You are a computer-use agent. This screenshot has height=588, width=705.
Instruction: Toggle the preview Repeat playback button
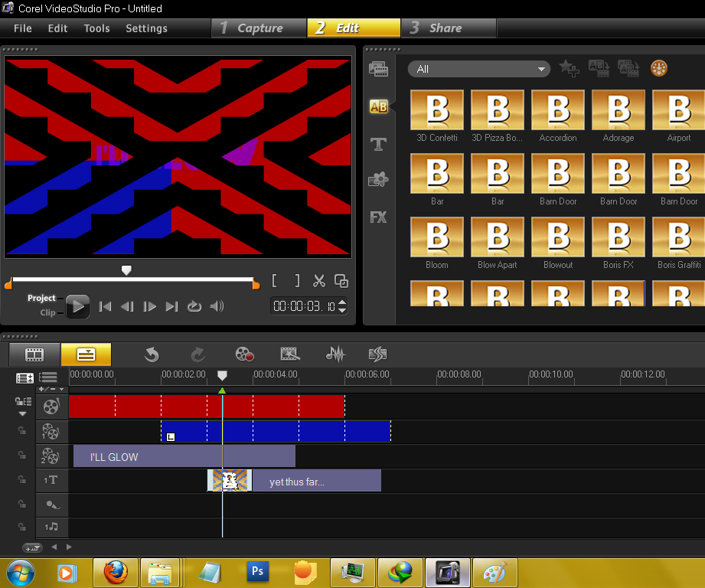(x=194, y=306)
